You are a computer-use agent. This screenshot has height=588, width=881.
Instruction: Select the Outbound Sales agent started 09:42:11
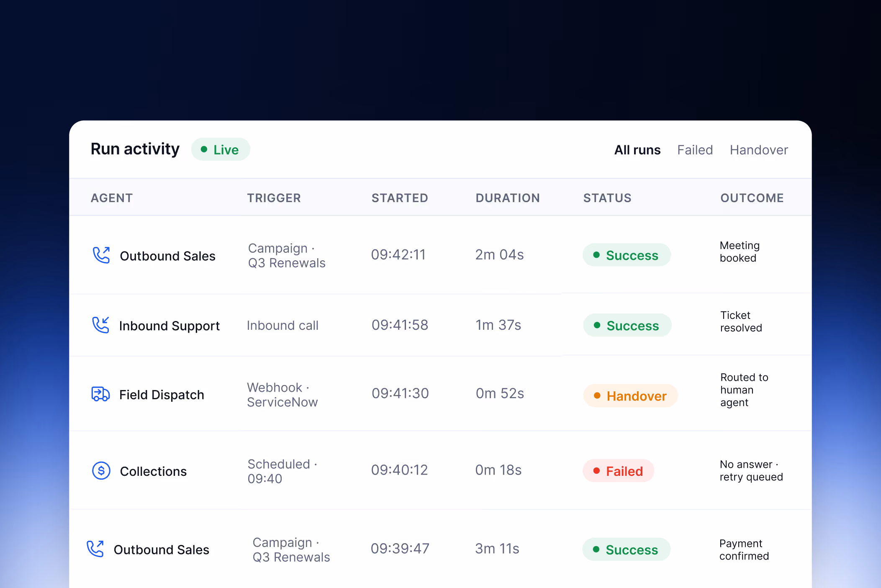pyautogui.click(x=167, y=256)
